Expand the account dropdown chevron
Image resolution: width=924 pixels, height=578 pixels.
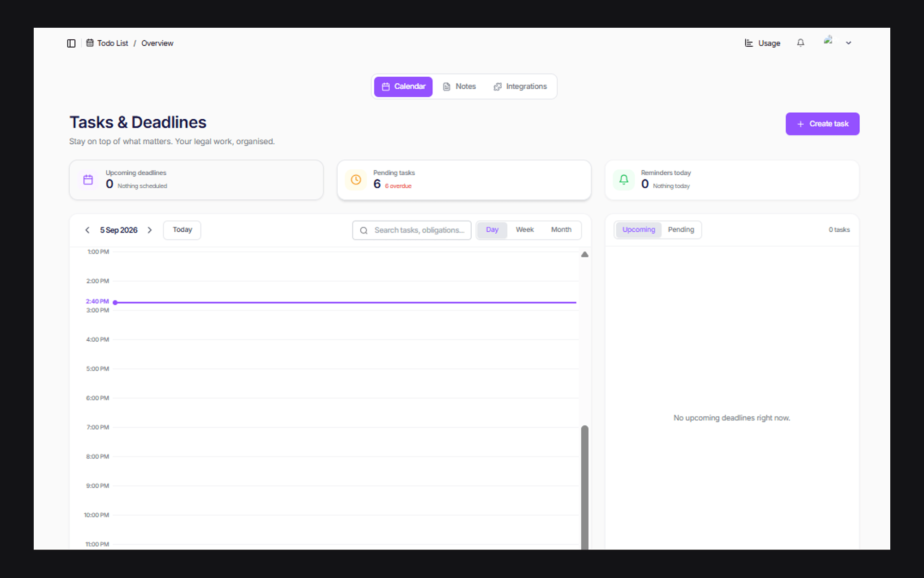click(x=849, y=43)
